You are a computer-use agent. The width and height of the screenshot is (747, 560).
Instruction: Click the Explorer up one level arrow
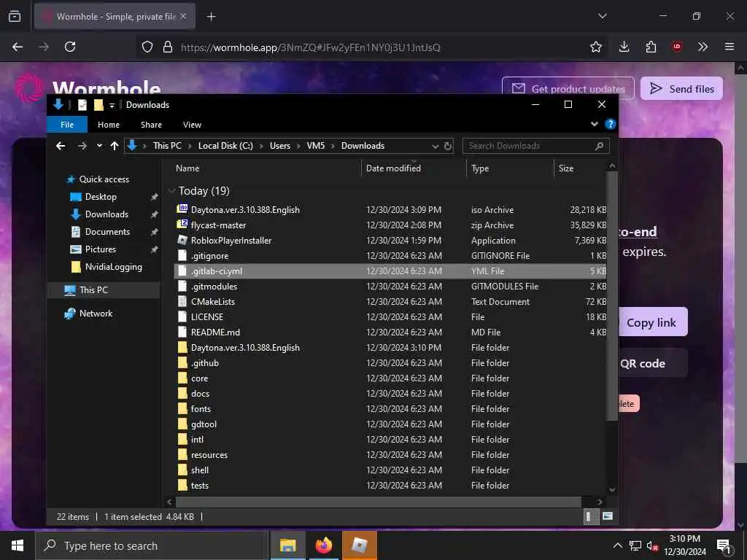(115, 146)
